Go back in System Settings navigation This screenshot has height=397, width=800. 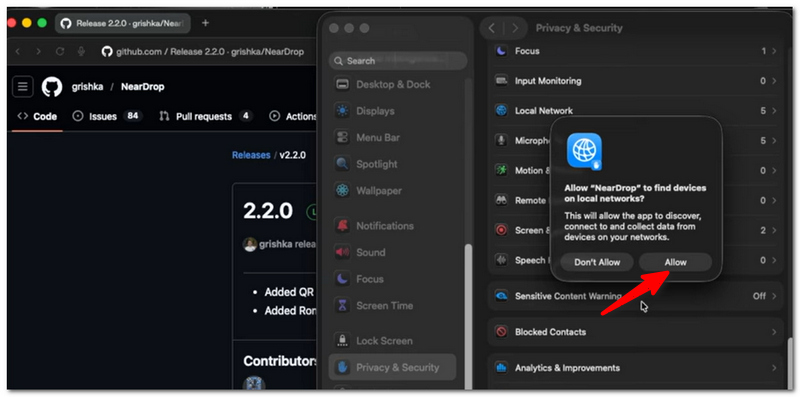click(x=491, y=28)
